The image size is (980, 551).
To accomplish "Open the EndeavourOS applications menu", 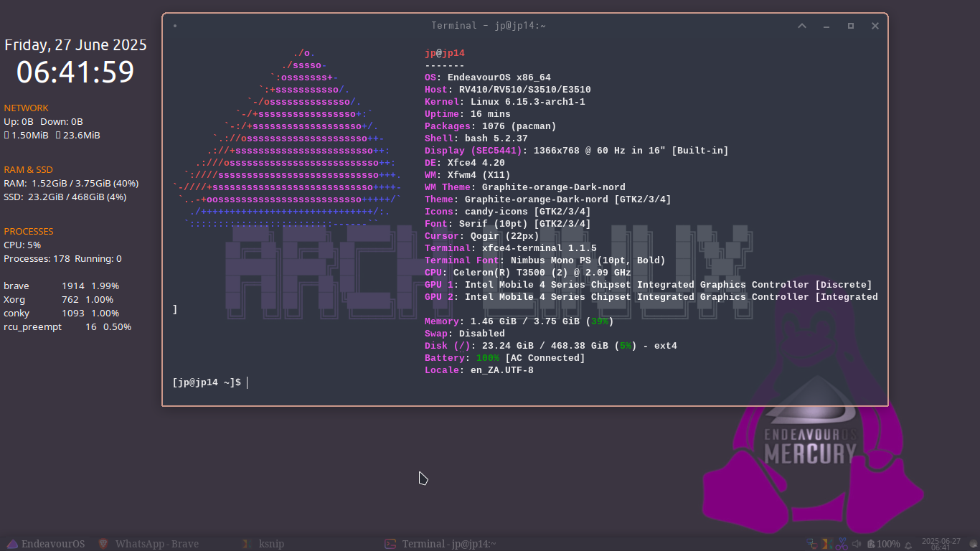I will coord(45,544).
